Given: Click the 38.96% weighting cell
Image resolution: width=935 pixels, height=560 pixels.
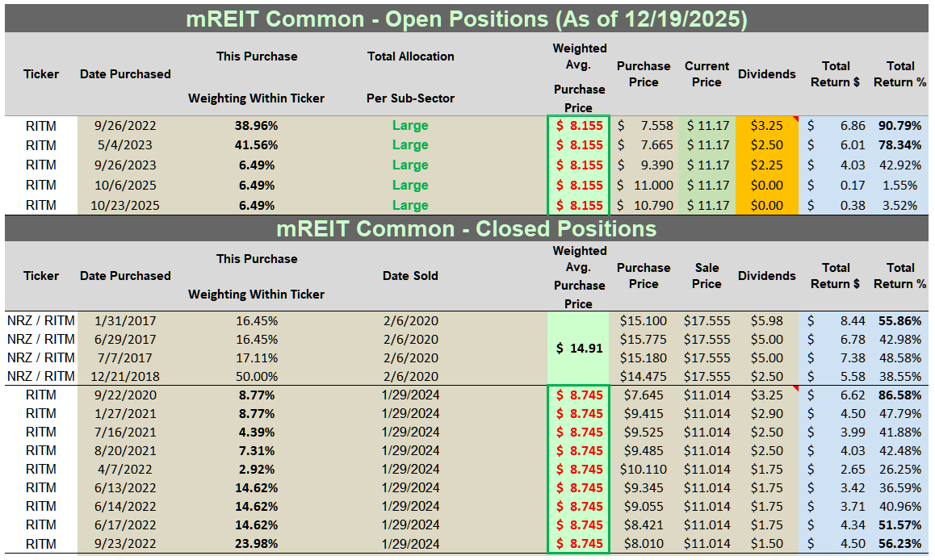Looking at the screenshot, I should coord(257,126).
